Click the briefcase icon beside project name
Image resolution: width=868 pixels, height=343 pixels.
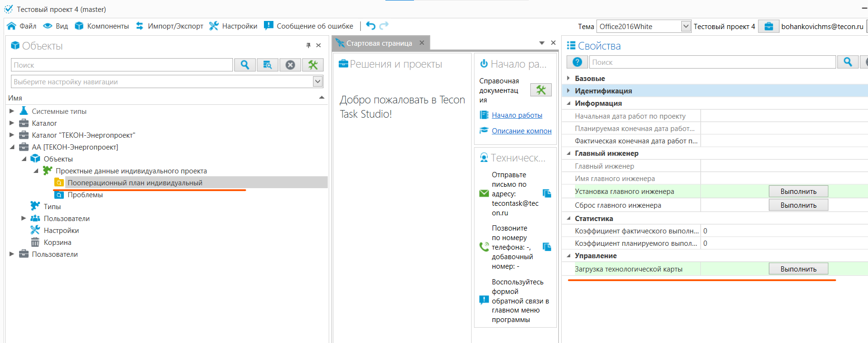coord(768,27)
